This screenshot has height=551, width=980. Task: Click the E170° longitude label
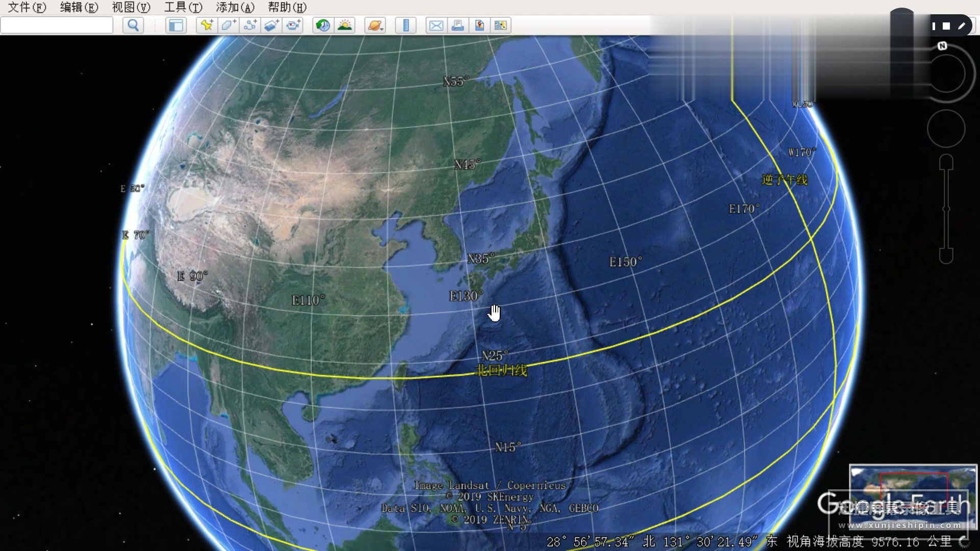point(744,209)
